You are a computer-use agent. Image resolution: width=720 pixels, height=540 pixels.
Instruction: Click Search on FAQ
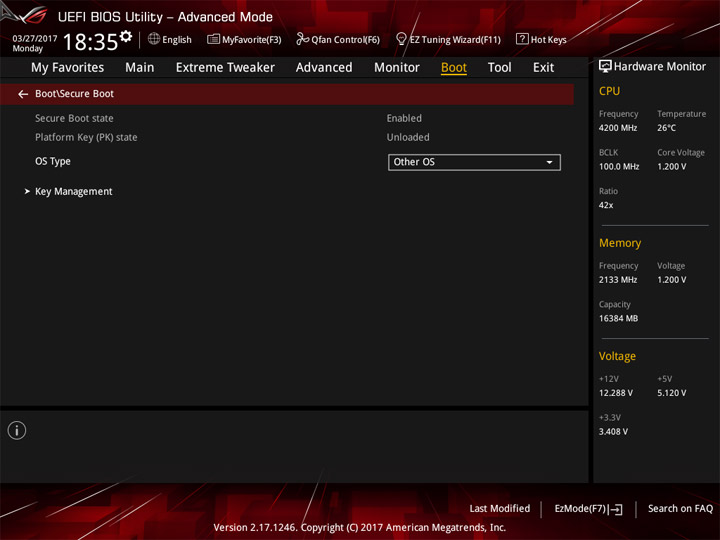[680, 508]
